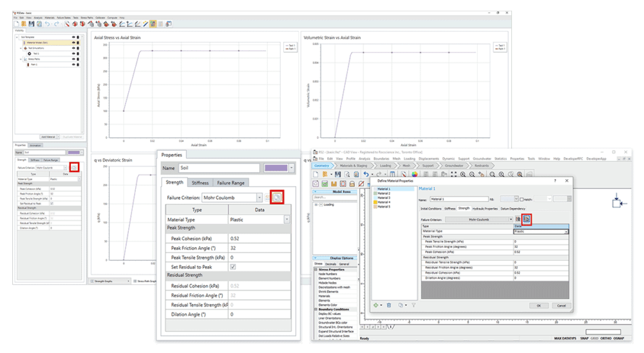
Task: Click the filter funnel icon below material list
Action: [x=414, y=305]
